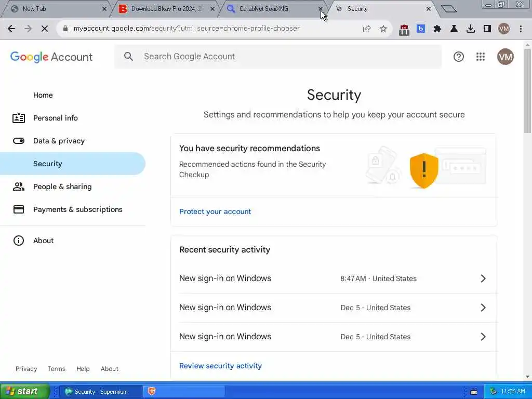Close the Download Bkav Pro tab
Image resolution: width=532 pixels, height=399 pixels.
212,9
